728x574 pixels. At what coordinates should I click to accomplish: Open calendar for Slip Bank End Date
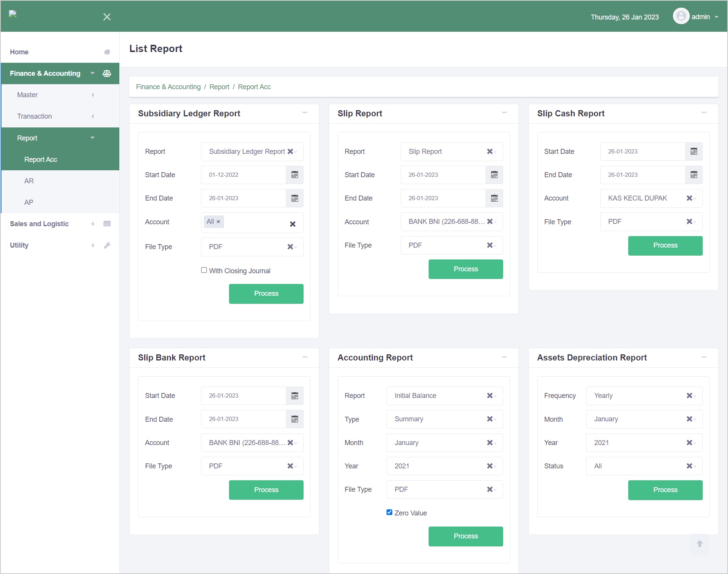[294, 419]
